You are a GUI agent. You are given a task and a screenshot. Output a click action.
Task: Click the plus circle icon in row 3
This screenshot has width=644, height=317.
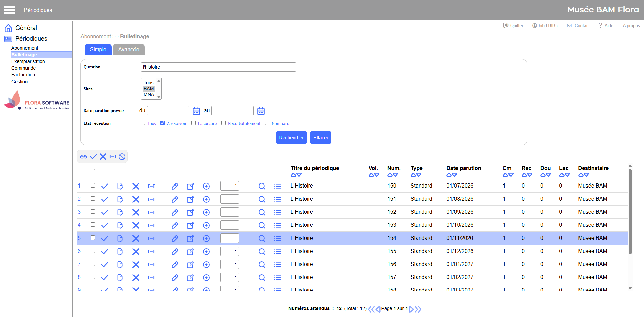pos(206,212)
